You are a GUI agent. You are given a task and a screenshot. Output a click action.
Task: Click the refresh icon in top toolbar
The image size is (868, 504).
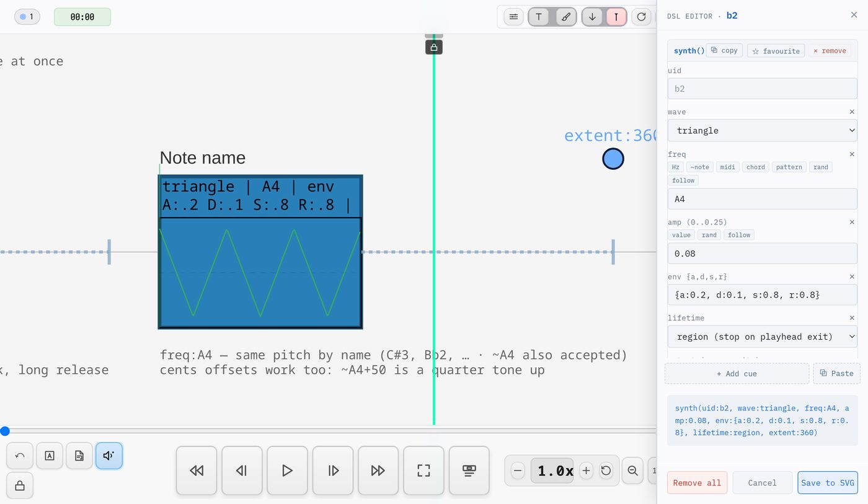642,17
